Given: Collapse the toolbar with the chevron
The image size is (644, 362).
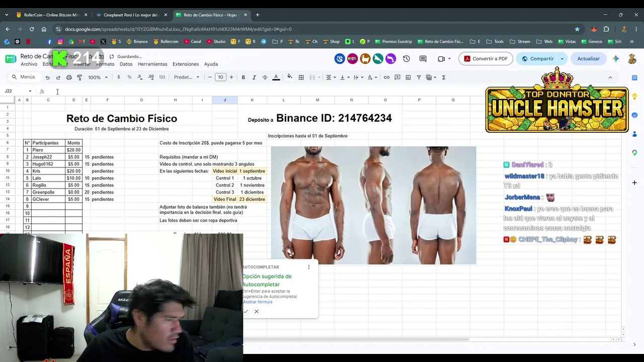Looking at the screenshot, I should coord(610,77).
